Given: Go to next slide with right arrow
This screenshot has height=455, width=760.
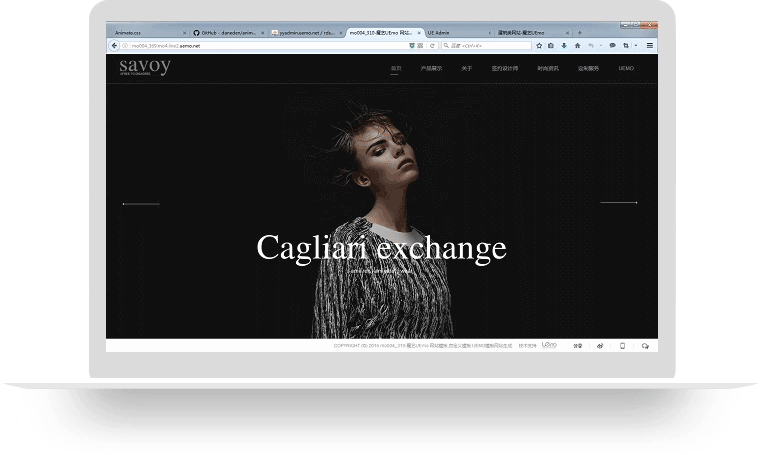Looking at the screenshot, I should 619,203.
